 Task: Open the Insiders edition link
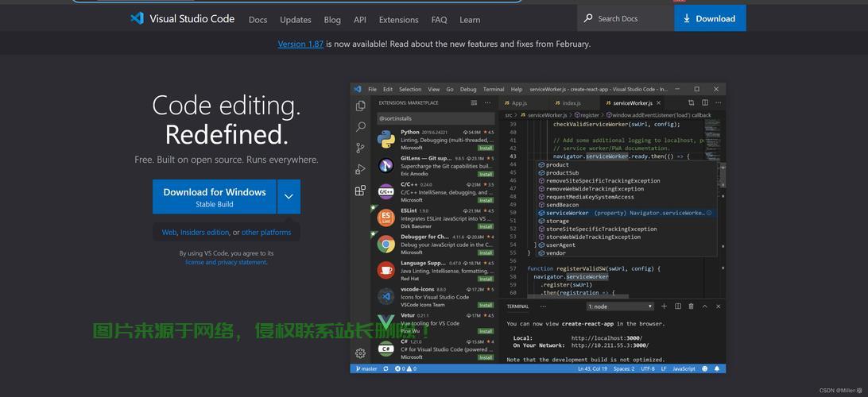coord(204,232)
